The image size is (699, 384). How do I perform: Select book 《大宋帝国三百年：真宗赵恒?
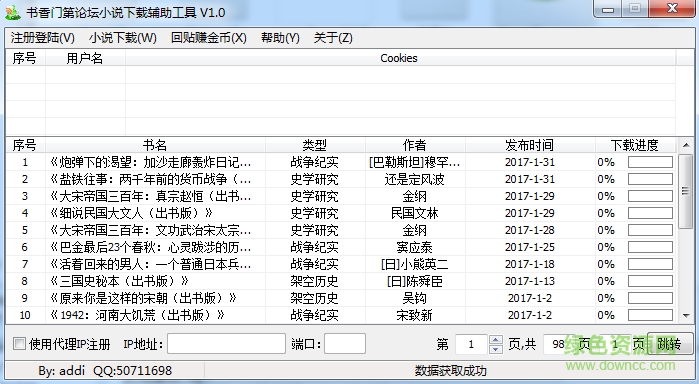(x=150, y=196)
